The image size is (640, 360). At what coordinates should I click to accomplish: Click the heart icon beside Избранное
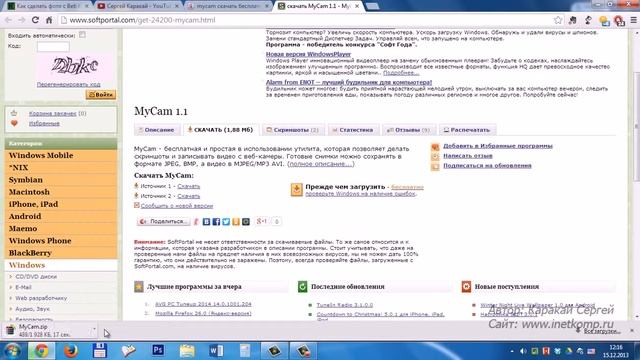point(14,123)
